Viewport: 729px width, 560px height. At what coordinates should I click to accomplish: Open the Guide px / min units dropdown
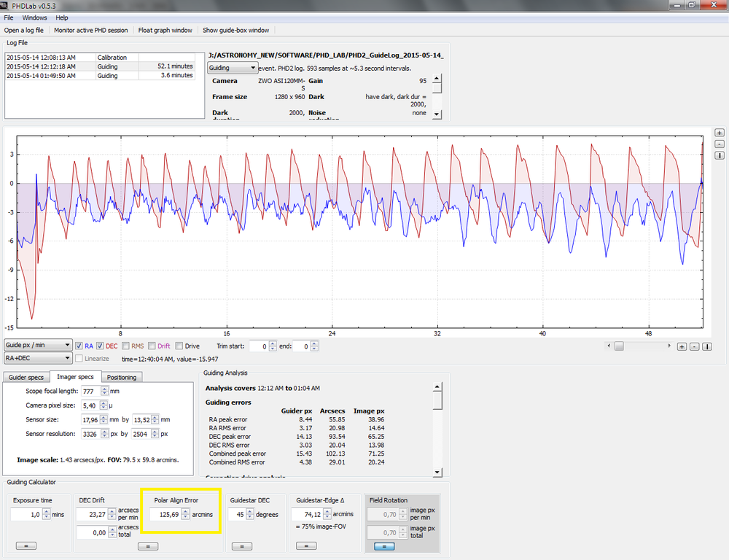click(x=38, y=346)
